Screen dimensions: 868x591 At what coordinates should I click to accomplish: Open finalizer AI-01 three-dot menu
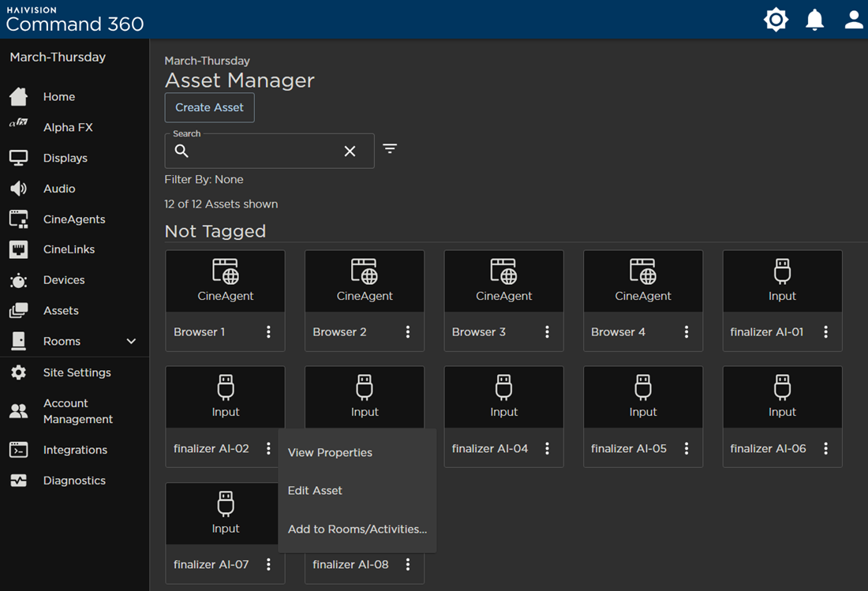(825, 331)
